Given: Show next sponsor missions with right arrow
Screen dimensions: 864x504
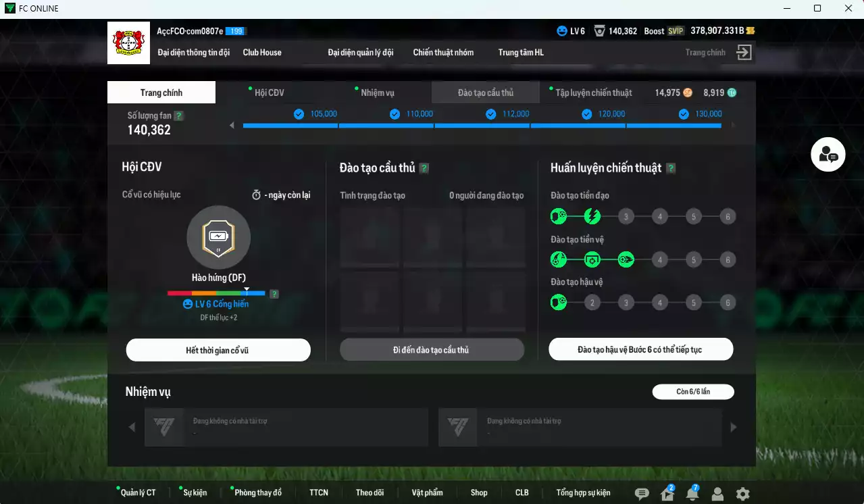Looking at the screenshot, I should [x=734, y=427].
